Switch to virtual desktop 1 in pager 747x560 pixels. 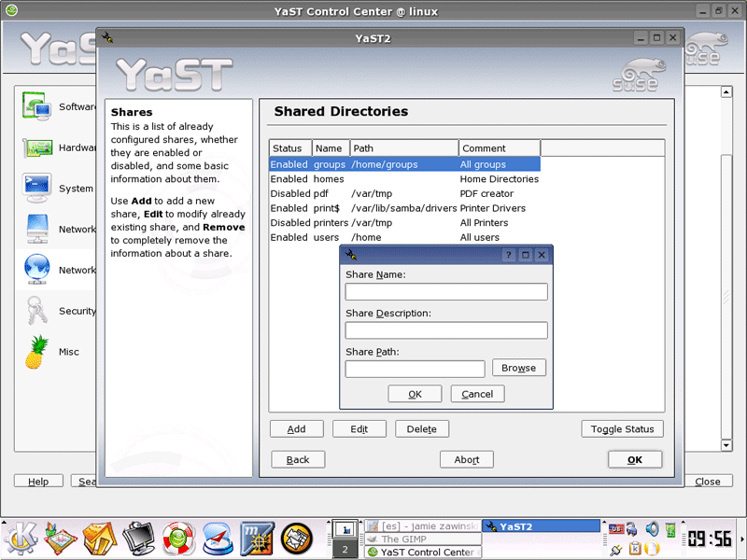345,529
